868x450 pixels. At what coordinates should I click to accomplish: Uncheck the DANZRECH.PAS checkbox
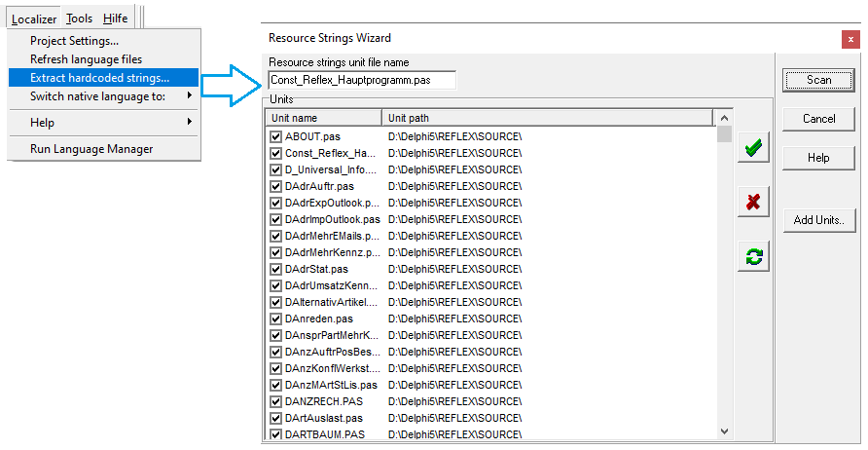click(275, 401)
